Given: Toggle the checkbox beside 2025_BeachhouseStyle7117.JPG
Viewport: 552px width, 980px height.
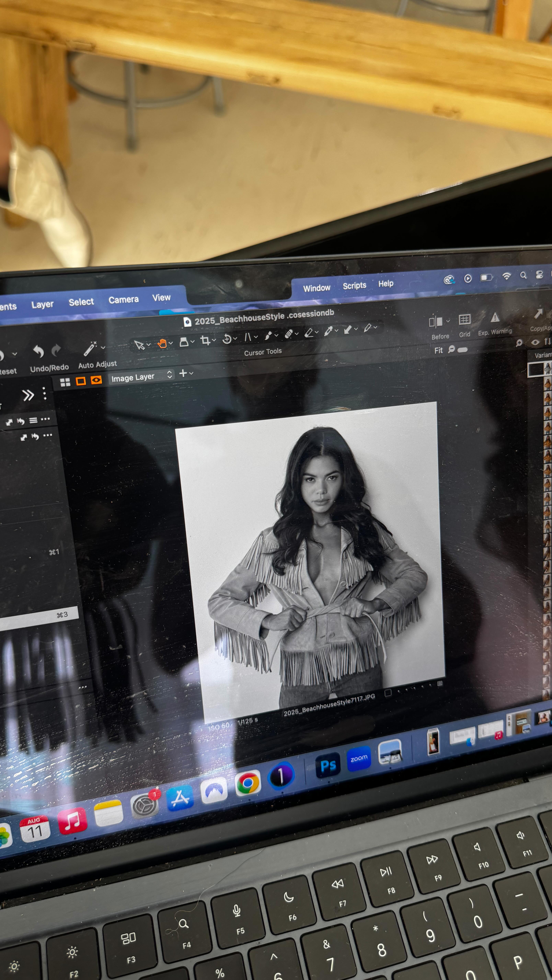Looking at the screenshot, I should pos(388,693).
